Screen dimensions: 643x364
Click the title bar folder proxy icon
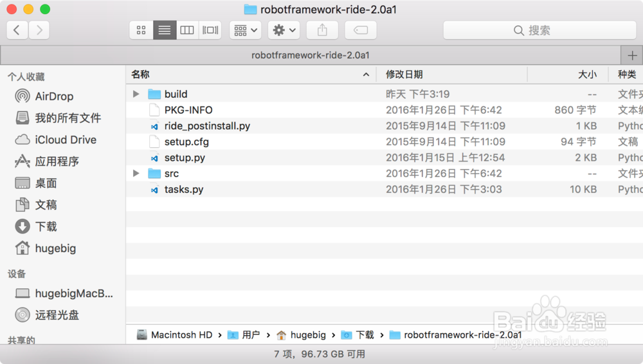tap(250, 10)
